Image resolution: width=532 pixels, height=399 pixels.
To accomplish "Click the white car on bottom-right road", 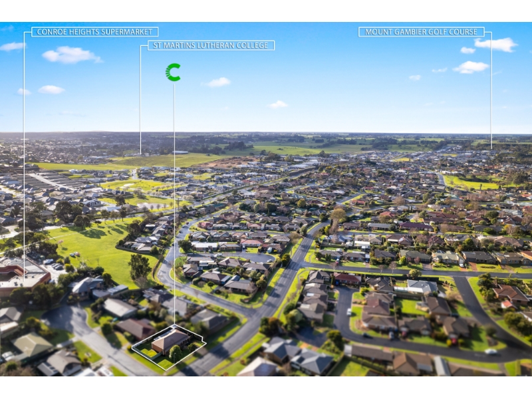I will coord(490,351).
